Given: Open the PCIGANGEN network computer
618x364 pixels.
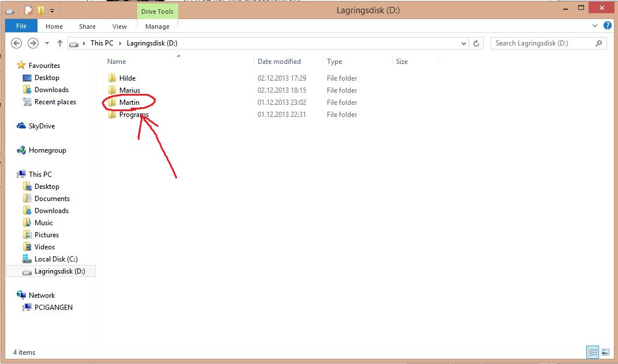Looking at the screenshot, I should point(53,308).
